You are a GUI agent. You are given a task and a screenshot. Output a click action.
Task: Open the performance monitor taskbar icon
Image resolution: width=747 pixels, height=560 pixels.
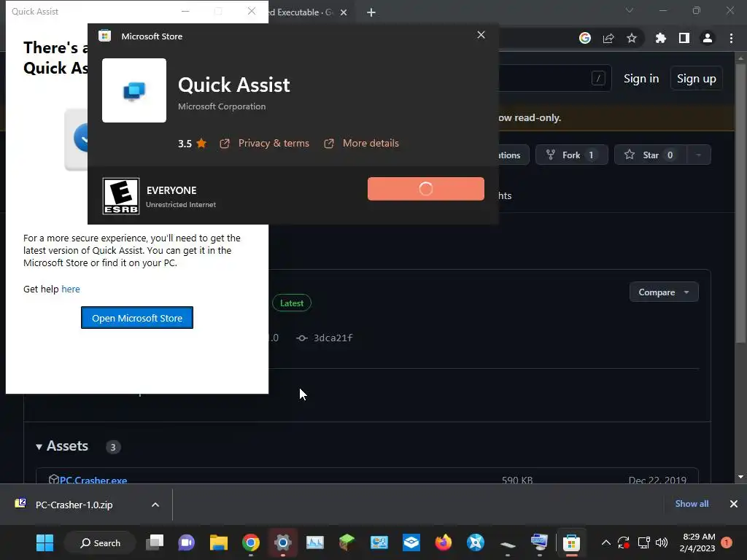tap(315, 542)
